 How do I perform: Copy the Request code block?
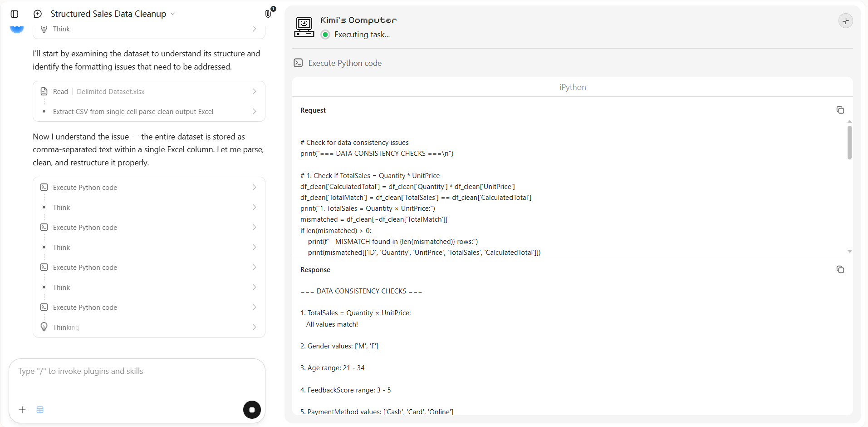(x=840, y=110)
